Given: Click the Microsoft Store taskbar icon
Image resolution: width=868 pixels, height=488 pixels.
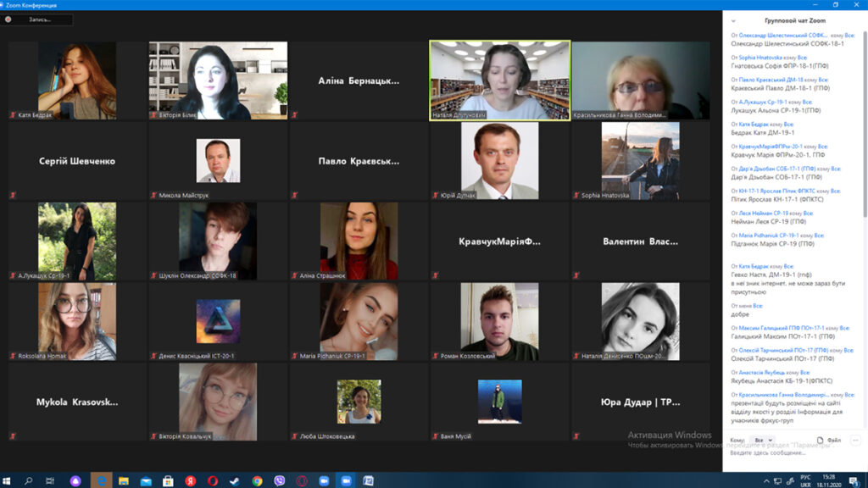Looking at the screenshot, I should tap(168, 480).
